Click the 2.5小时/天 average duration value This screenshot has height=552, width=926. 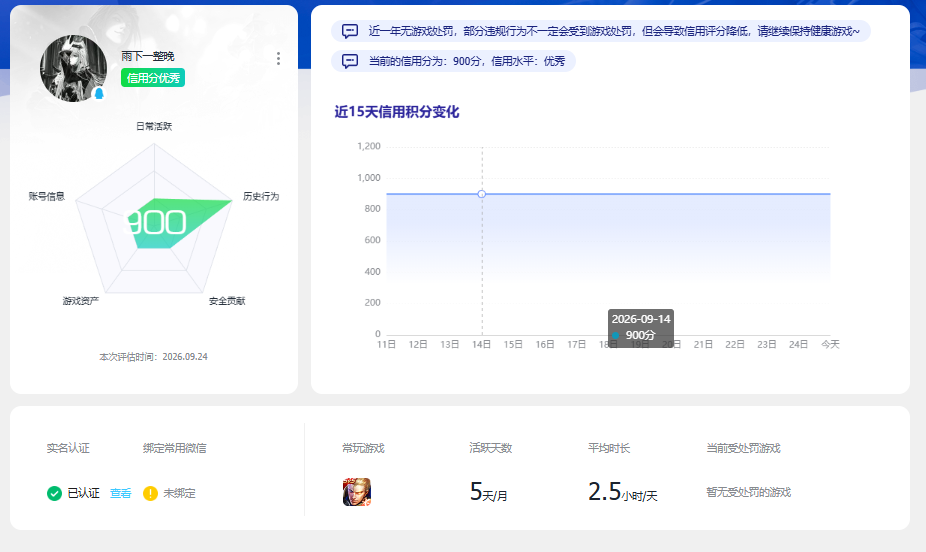tap(622, 492)
